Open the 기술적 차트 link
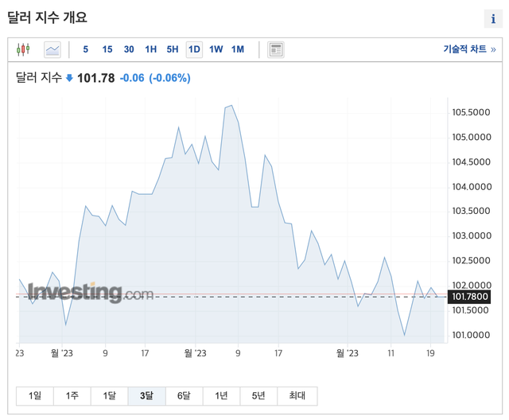 click(x=469, y=49)
